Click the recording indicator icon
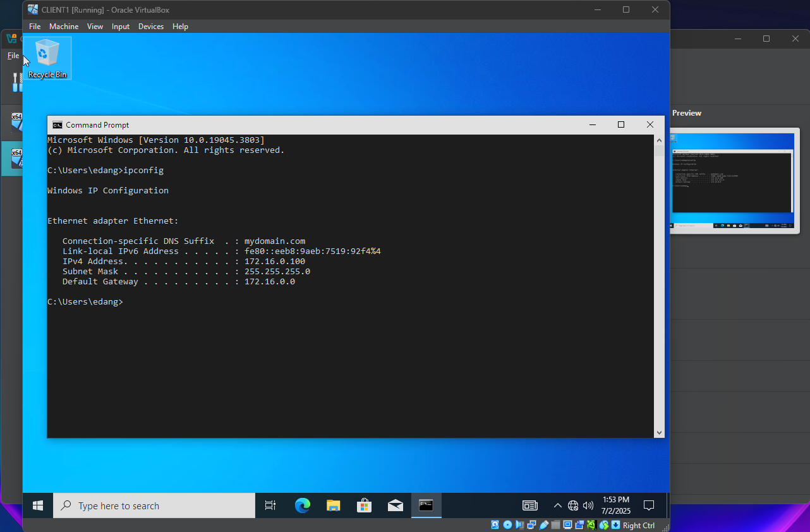The width and height of the screenshot is (810, 532). tap(579, 525)
